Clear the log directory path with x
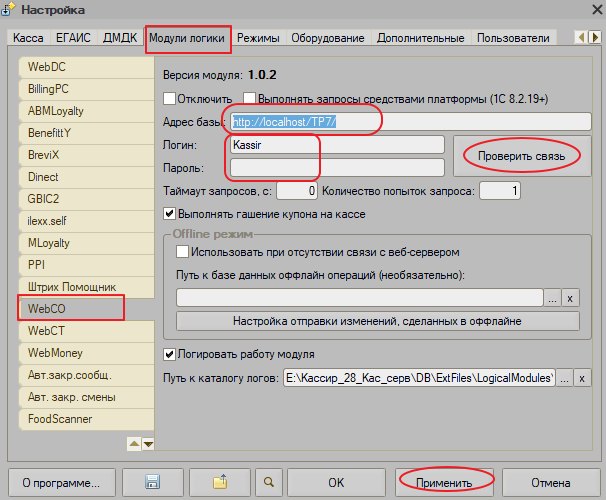This screenshot has width=606, height=500. pos(582,378)
